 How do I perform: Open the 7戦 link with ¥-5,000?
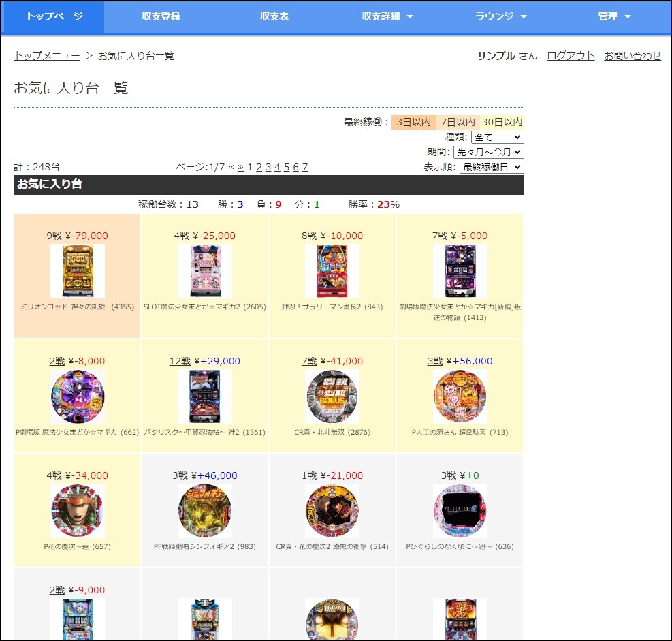(x=440, y=236)
